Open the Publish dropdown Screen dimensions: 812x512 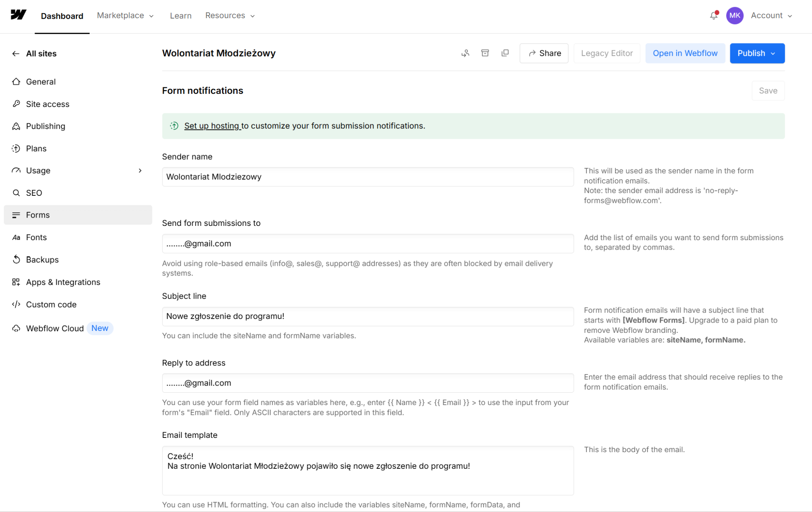point(757,53)
